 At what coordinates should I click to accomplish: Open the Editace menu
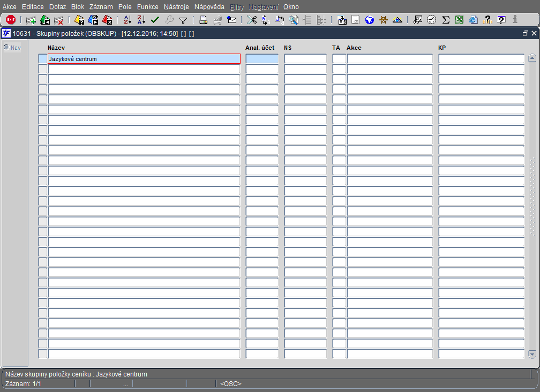pos(33,7)
